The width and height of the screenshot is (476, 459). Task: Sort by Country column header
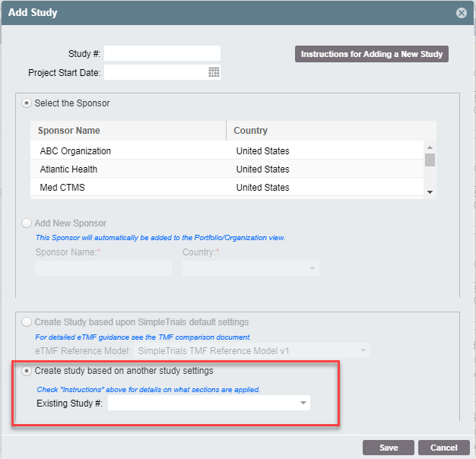[x=332, y=131]
